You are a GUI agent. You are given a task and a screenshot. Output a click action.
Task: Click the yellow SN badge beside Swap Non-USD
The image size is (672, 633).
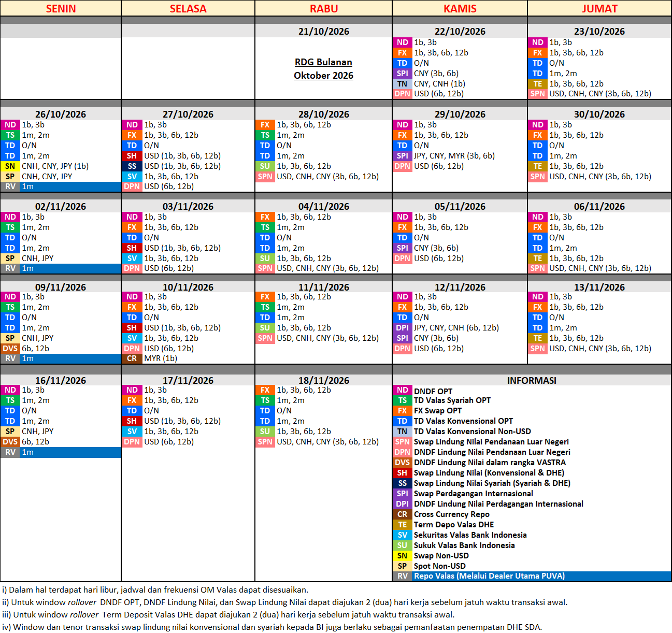click(x=403, y=556)
